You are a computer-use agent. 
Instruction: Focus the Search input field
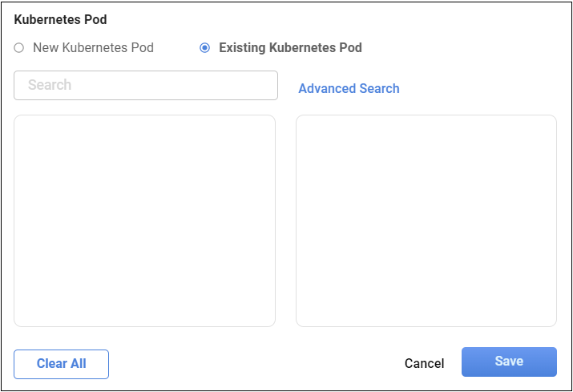pyautogui.click(x=146, y=86)
